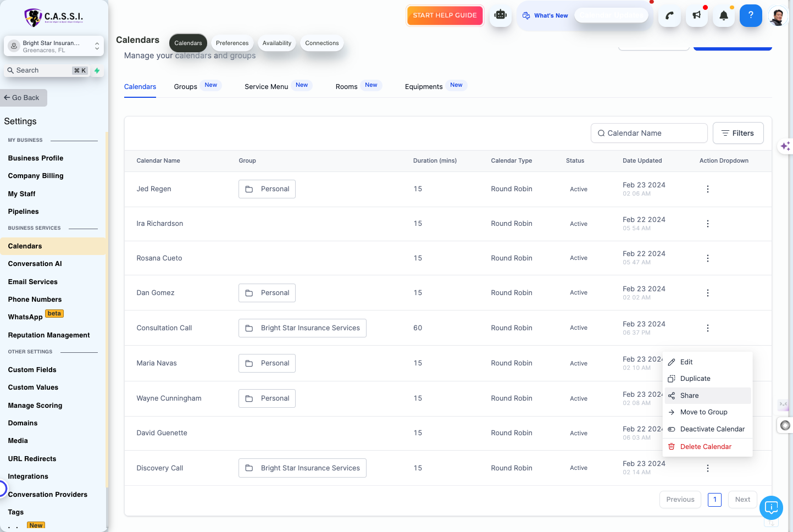Open the blue chat support widget

point(771,507)
